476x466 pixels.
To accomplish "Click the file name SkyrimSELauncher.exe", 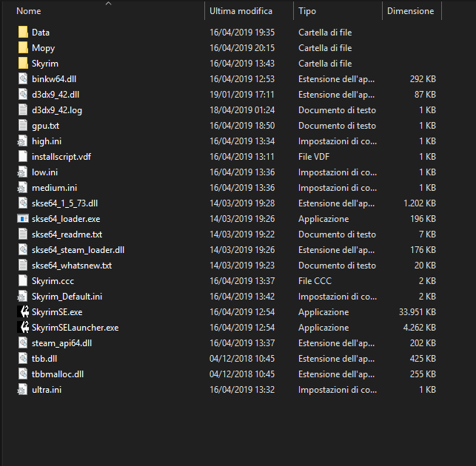I will pos(76,328).
